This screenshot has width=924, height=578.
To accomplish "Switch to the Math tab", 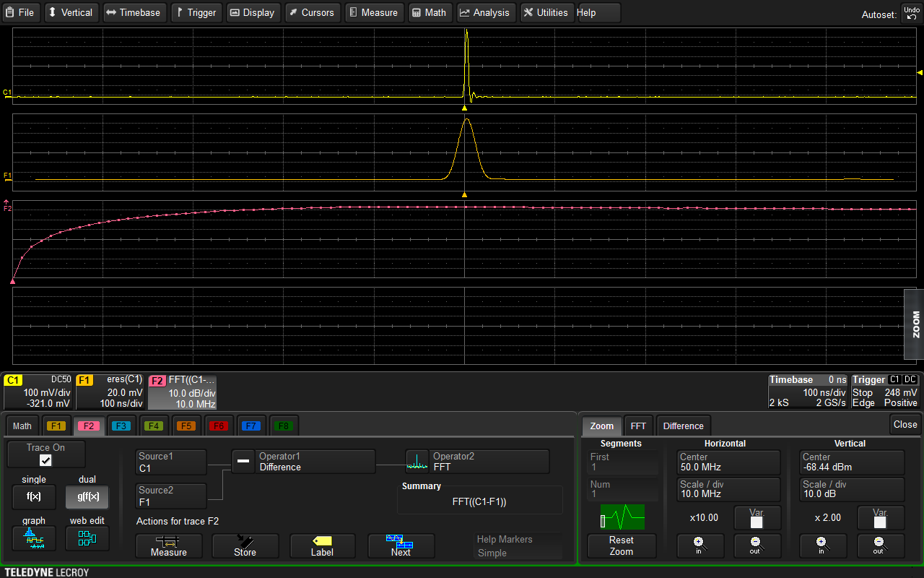I will [x=22, y=426].
